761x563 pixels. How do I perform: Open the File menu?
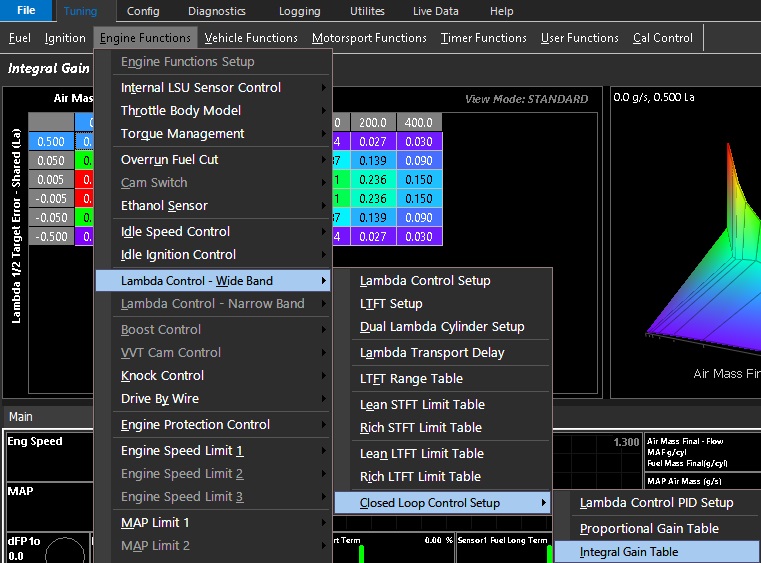[x=26, y=10]
